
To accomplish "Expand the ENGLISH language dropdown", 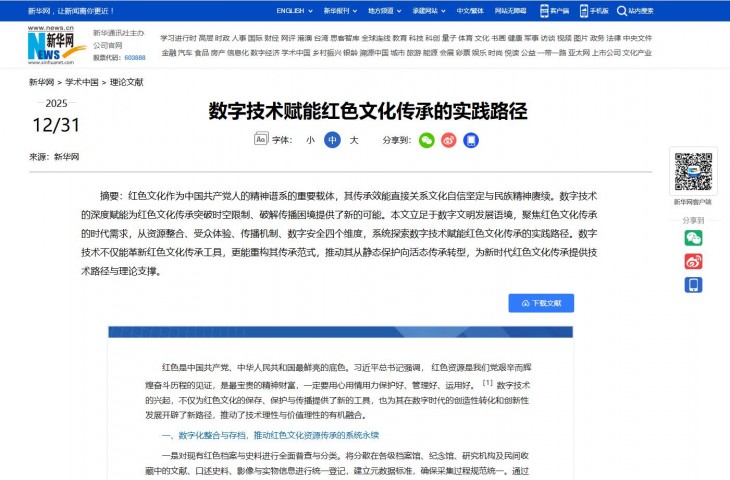I will pyautogui.click(x=293, y=11).
